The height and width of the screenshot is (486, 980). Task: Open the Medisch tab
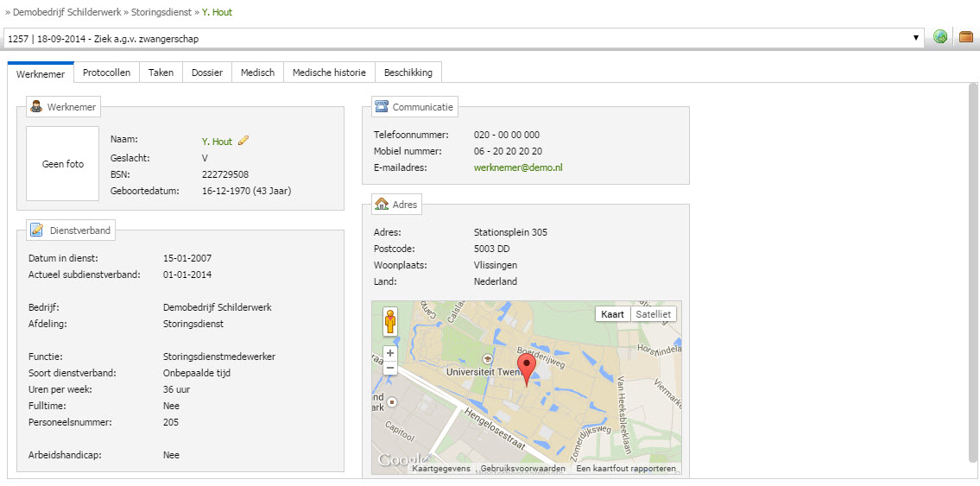pyautogui.click(x=258, y=73)
